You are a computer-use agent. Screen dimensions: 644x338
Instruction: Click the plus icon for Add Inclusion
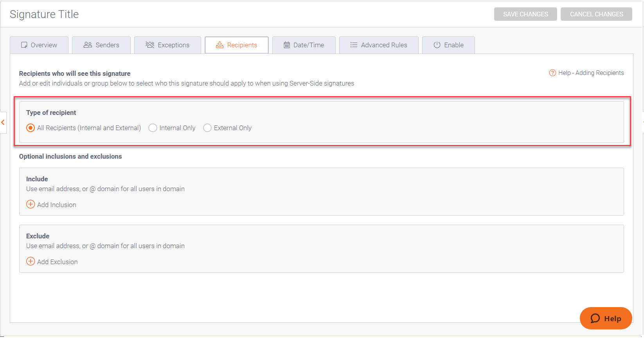coord(31,204)
